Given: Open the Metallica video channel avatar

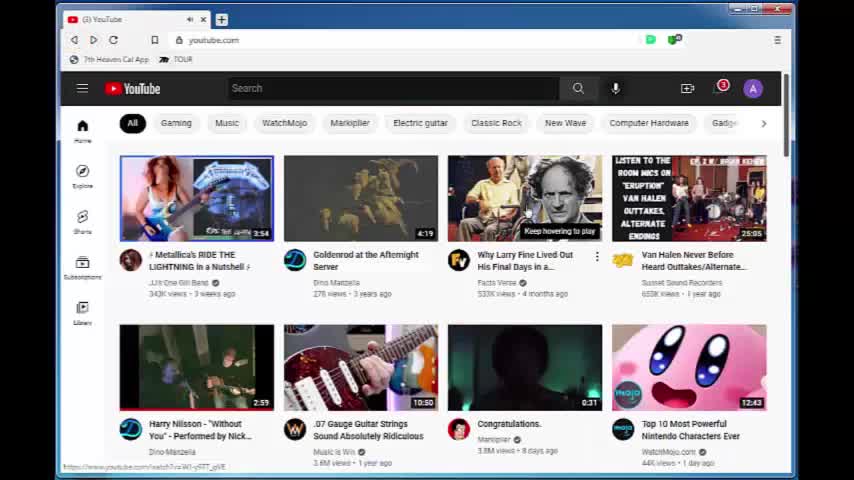Looking at the screenshot, I should (x=131, y=260).
